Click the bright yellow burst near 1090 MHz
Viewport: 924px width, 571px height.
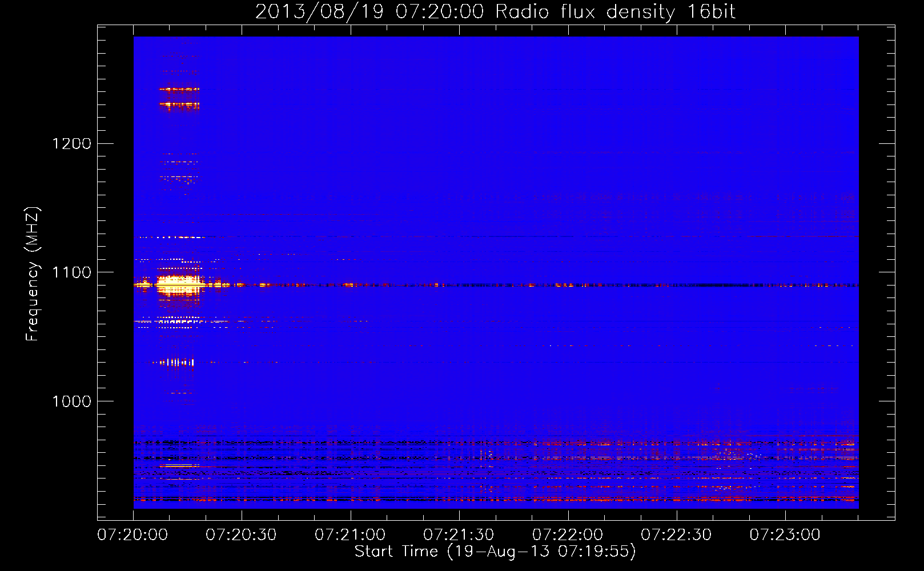[180, 284]
